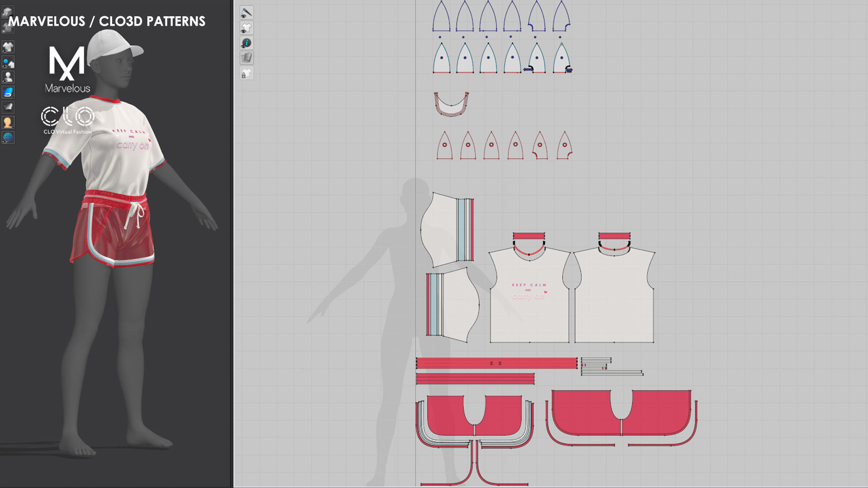Select the blue fabric roll render icon
This screenshot has height=488, width=868.
click(x=8, y=92)
